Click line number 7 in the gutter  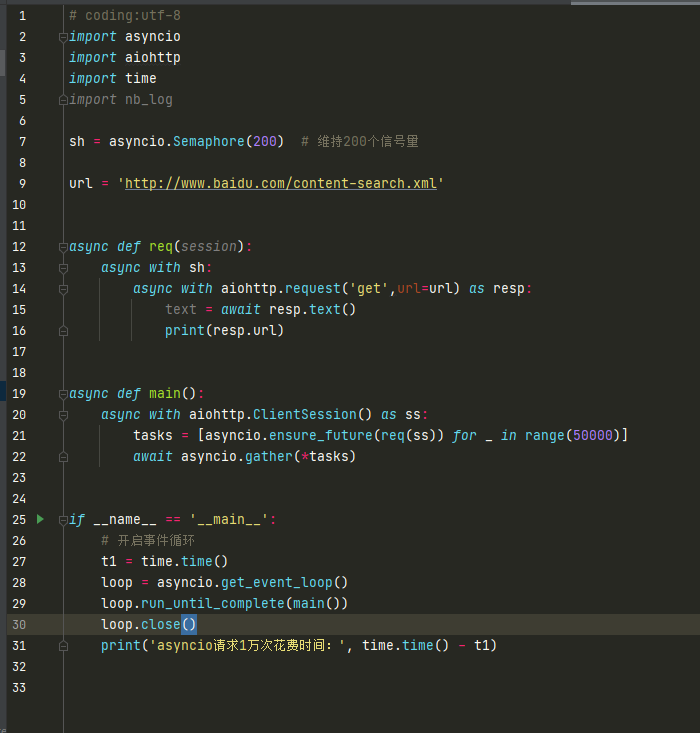coord(22,142)
